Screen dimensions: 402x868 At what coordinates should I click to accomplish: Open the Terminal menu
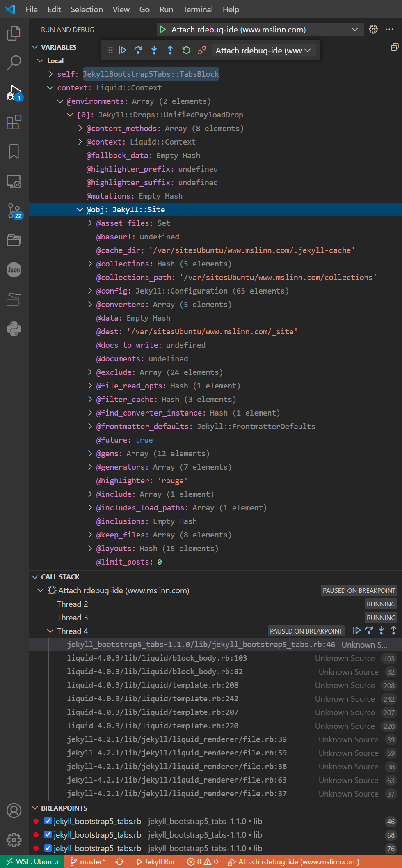pos(198,9)
